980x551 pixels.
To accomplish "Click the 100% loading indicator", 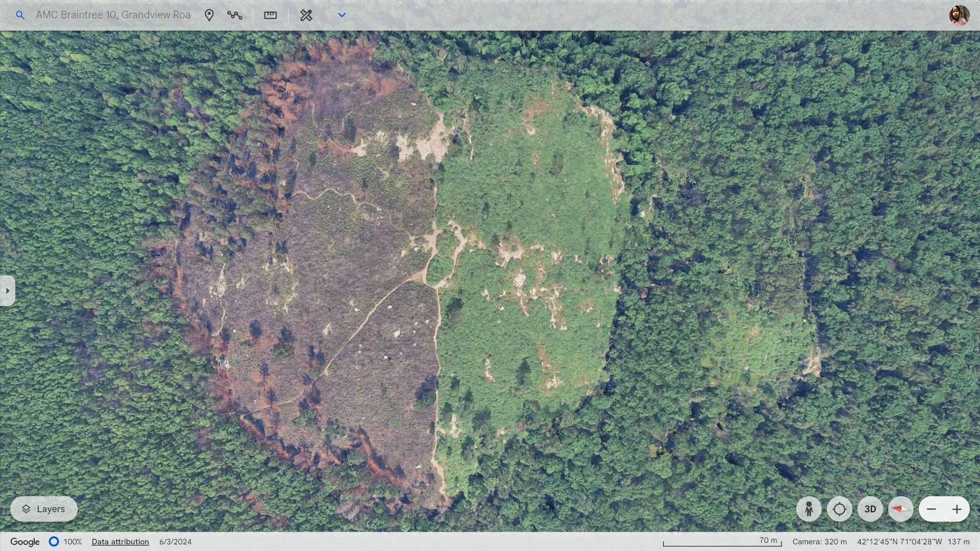I will (65, 542).
